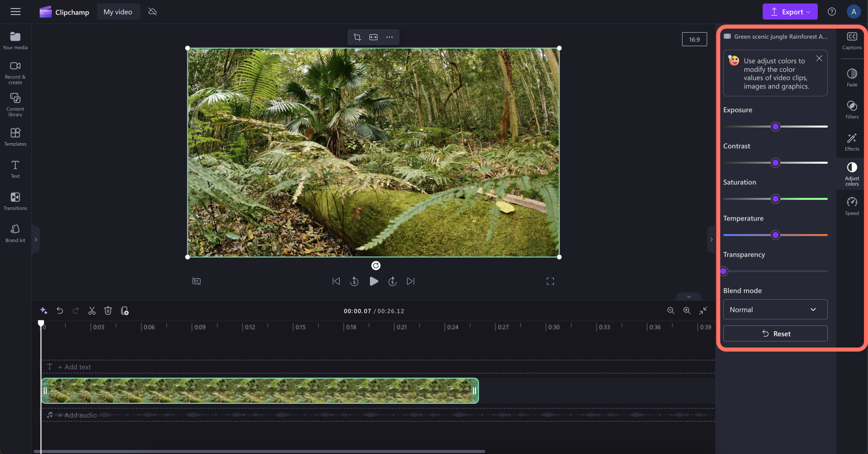Zoom in on the timeline
The width and height of the screenshot is (868, 454).
687,310
